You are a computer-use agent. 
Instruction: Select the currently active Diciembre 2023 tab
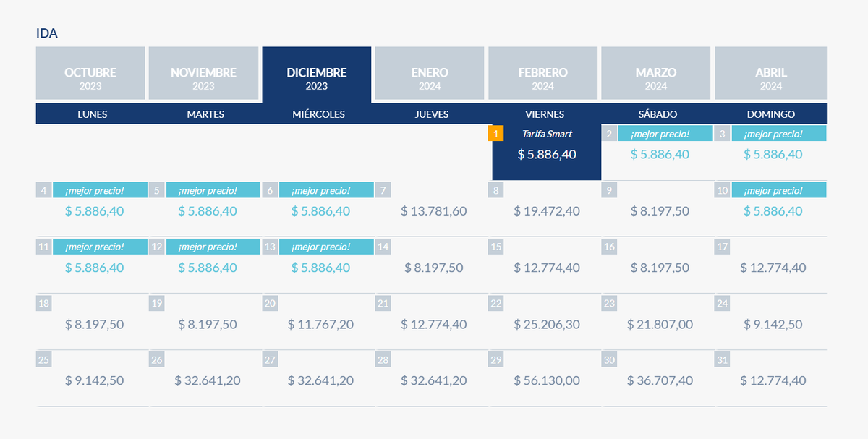(317, 74)
